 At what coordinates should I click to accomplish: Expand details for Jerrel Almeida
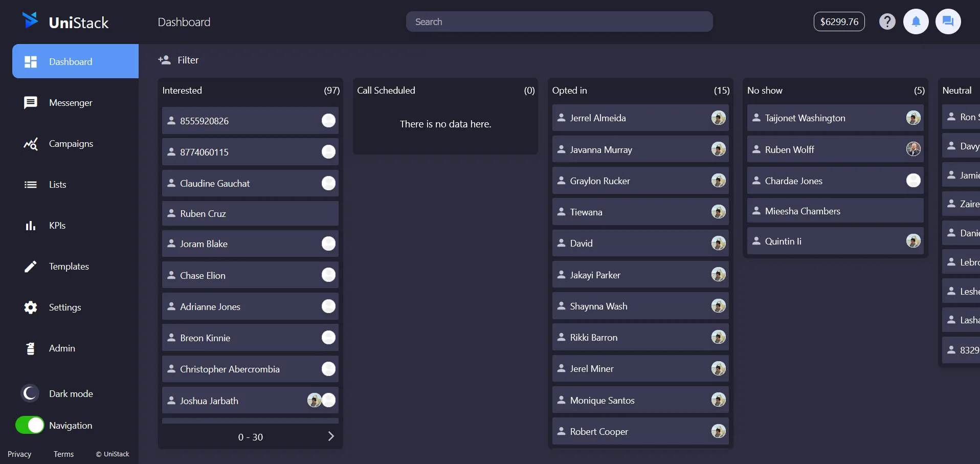tap(640, 118)
